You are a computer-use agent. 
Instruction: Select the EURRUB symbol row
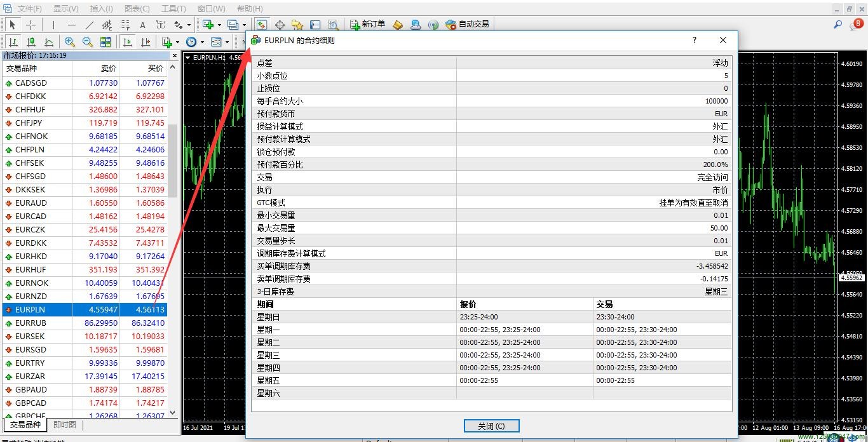[x=85, y=323]
